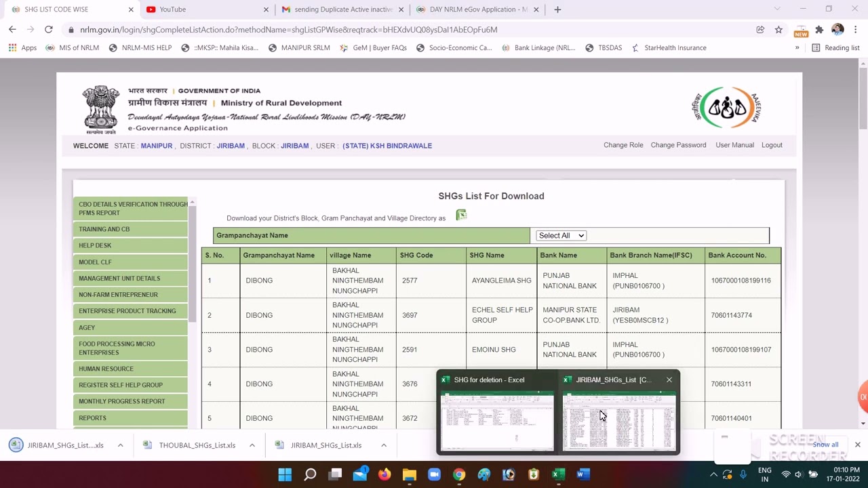Image resolution: width=868 pixels, height=488 pixels.
Task: Open the Paint app on the taskbar
Action: tap(484, 474)
